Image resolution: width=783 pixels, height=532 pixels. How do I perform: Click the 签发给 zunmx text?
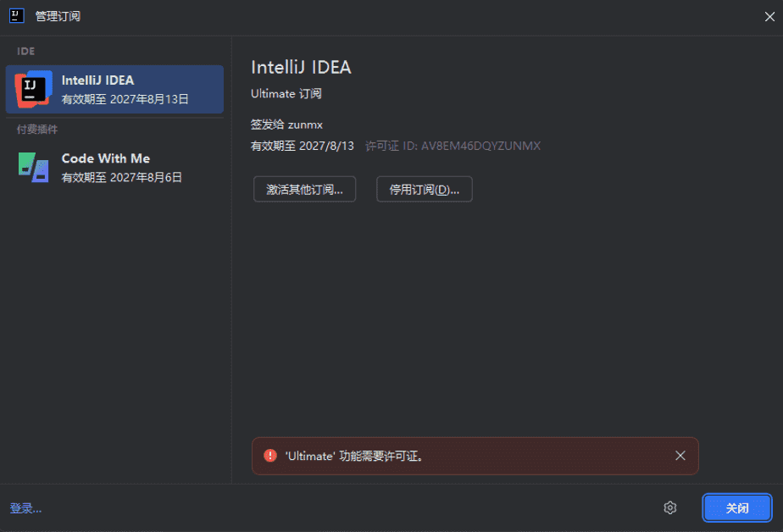click(x=286, y=125)
